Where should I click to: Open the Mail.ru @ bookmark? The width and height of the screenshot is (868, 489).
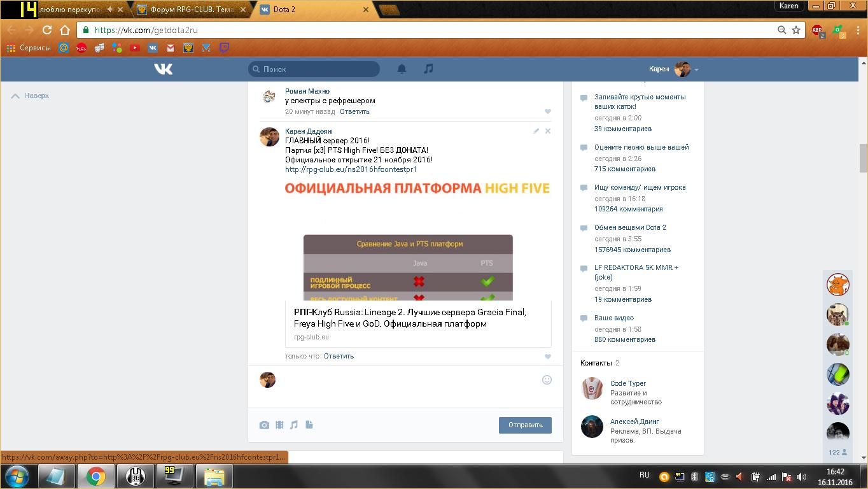[64, 48]
